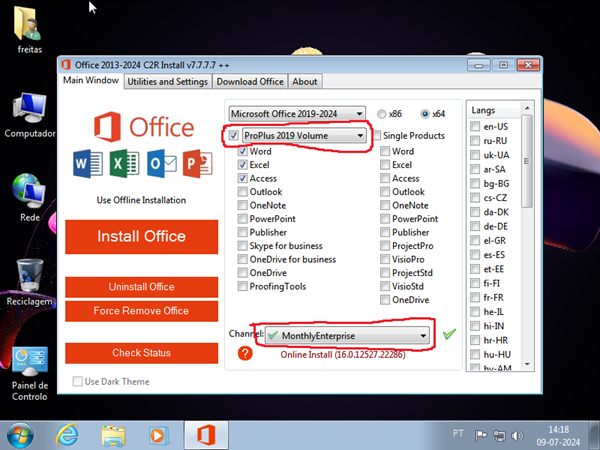Open the MonthlyEnterprise channel dropdown
The height and width of the screenshot is (450, 600).
tap(347, 336)
